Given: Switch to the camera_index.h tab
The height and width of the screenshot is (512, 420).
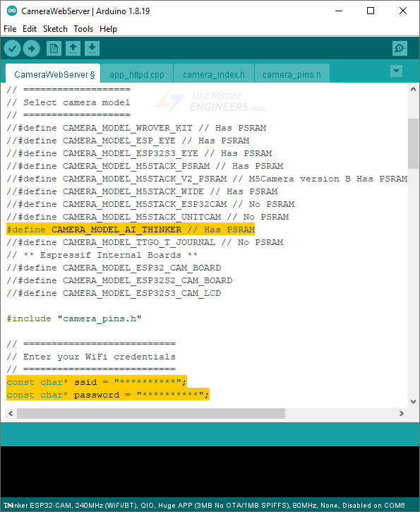Looking at the screenshot, I should [214, 75].
